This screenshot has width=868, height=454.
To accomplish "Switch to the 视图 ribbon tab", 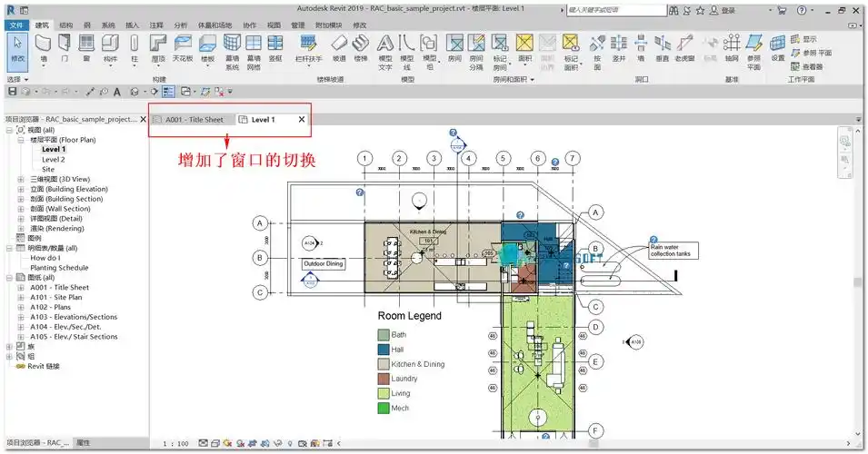I will pyautogui.click(x=274, y=25).
